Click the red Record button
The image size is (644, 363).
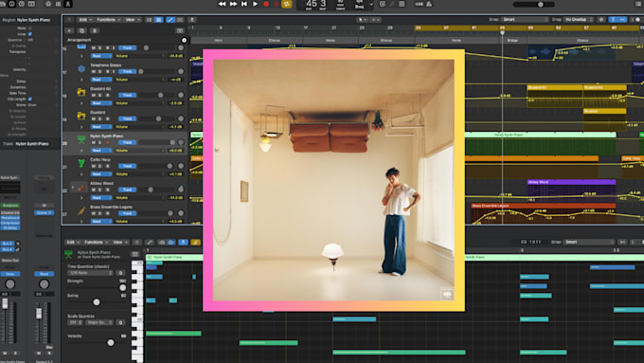coord(266,4)
